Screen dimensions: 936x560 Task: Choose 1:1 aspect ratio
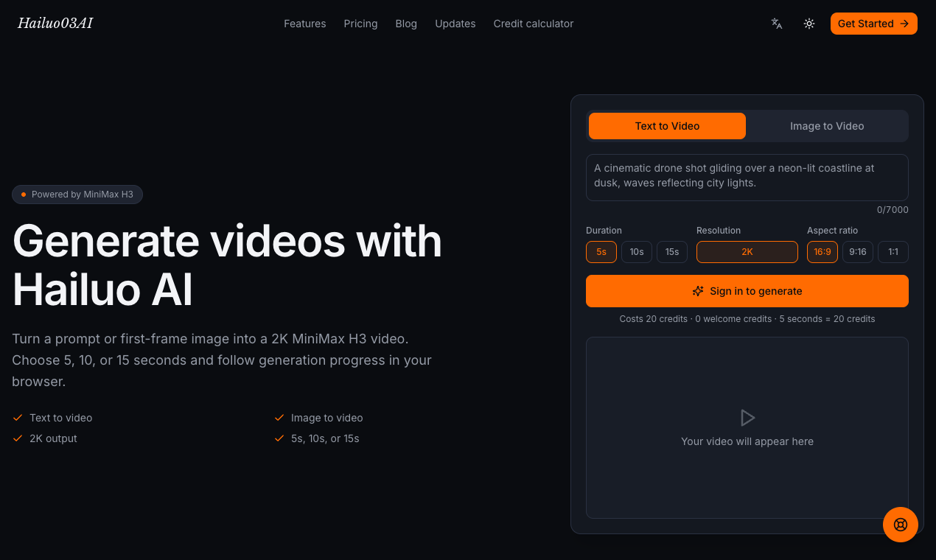(893, 252)
